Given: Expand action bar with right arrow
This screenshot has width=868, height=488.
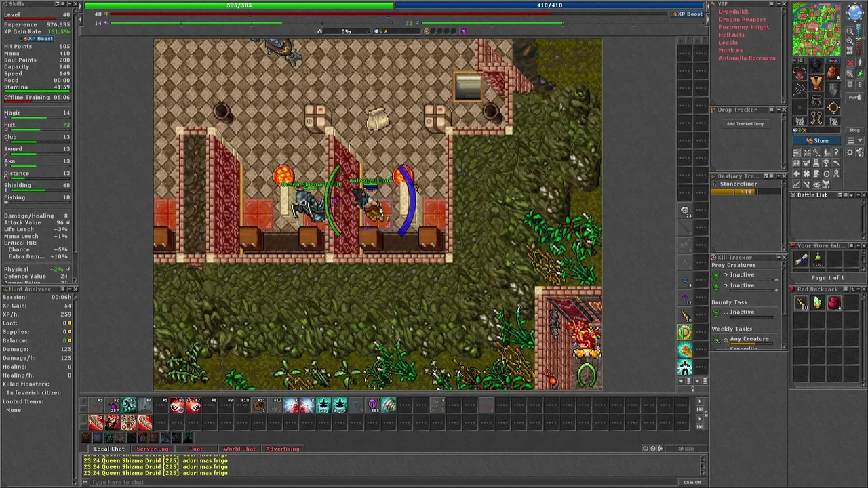Looking at the screenshot, I should click(700, 401).
